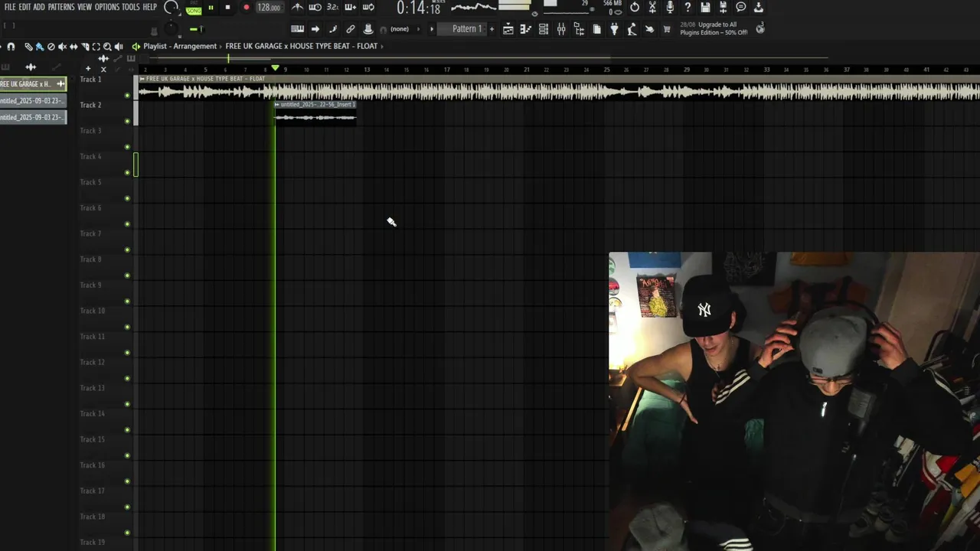Open the plugin picker plug icon
The width and height of the screenshot is (980, 551).
[614, 29]
